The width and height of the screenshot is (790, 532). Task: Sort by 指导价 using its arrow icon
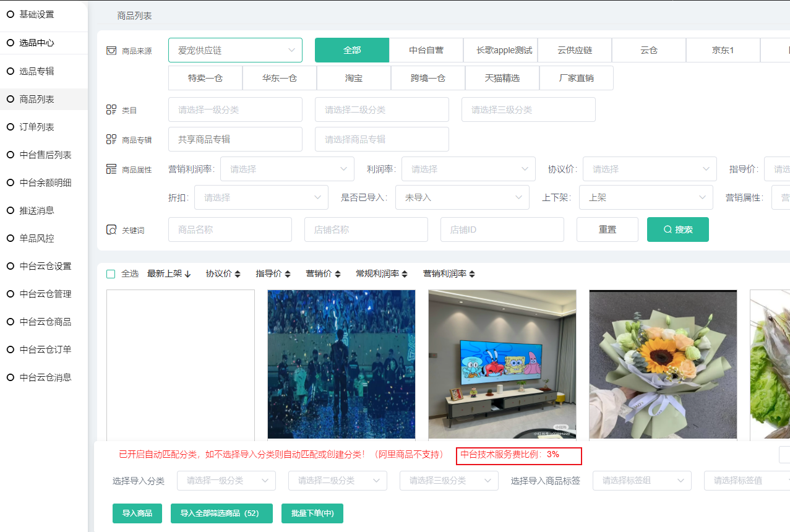point(287,274)
